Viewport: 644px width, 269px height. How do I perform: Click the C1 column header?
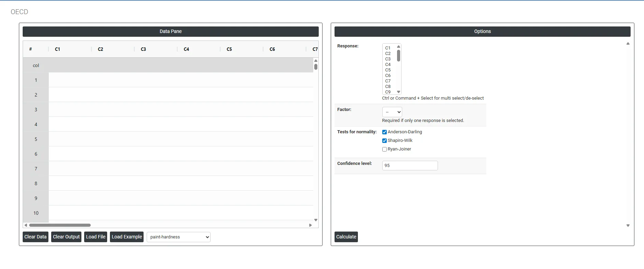point(70,49)
